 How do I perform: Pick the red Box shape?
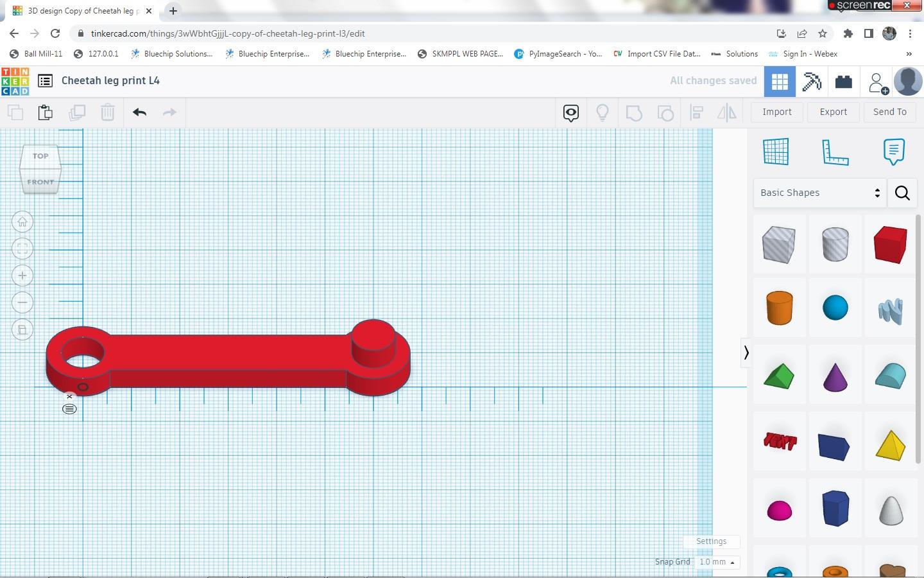tap(891, 244)
